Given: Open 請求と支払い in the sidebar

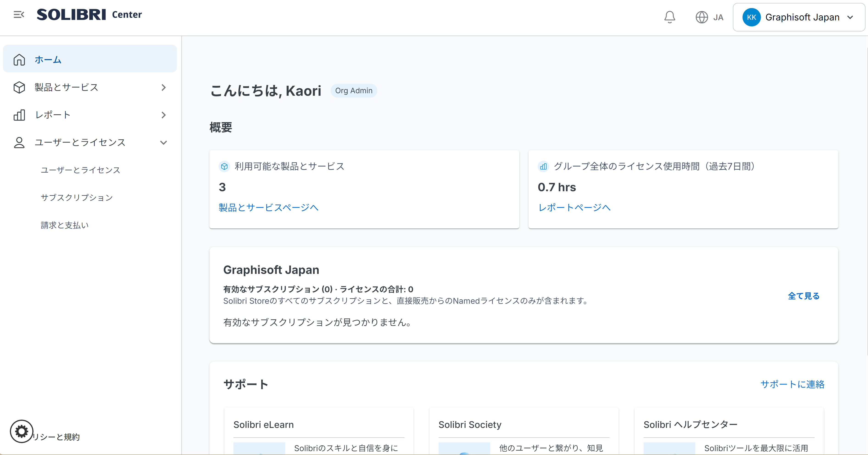Looking at the screenshot, I should pyautogui.click(x=65, y=225).
